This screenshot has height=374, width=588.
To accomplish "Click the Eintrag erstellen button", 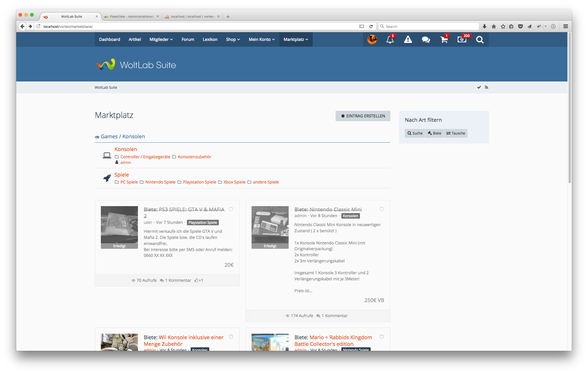I will pyautogui.click(x=363, y=116).
